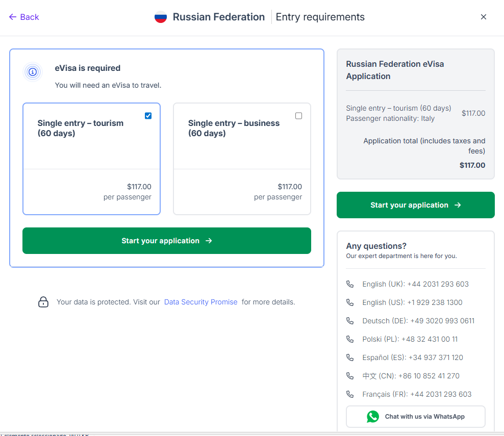Click English (US): +1 929 238 1300
The image size is (504, 436).
[412, 302]
